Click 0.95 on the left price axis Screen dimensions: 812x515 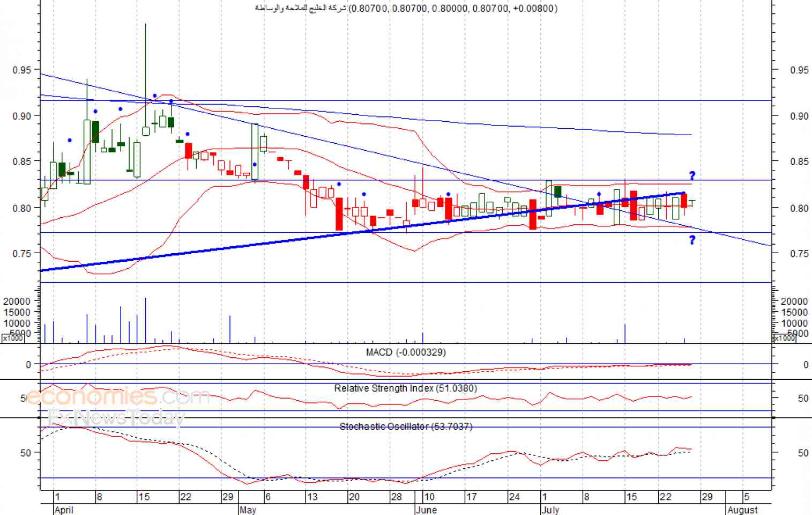[23, 70]
